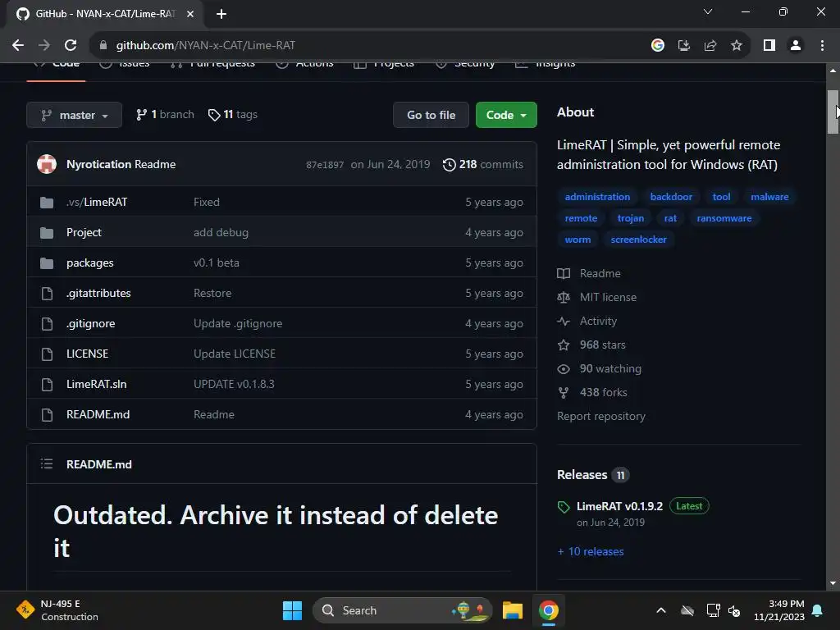Show hidden system tray icons
The height and width of the screenshot is (630, 840).
point(661,610)
